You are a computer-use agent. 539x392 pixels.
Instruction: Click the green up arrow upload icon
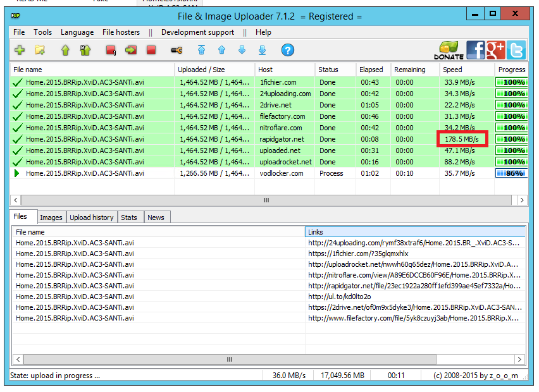(x=65, y=50)
